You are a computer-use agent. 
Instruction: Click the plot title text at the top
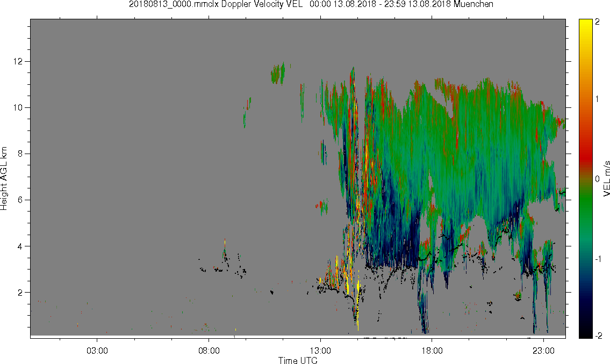(311, 4)
